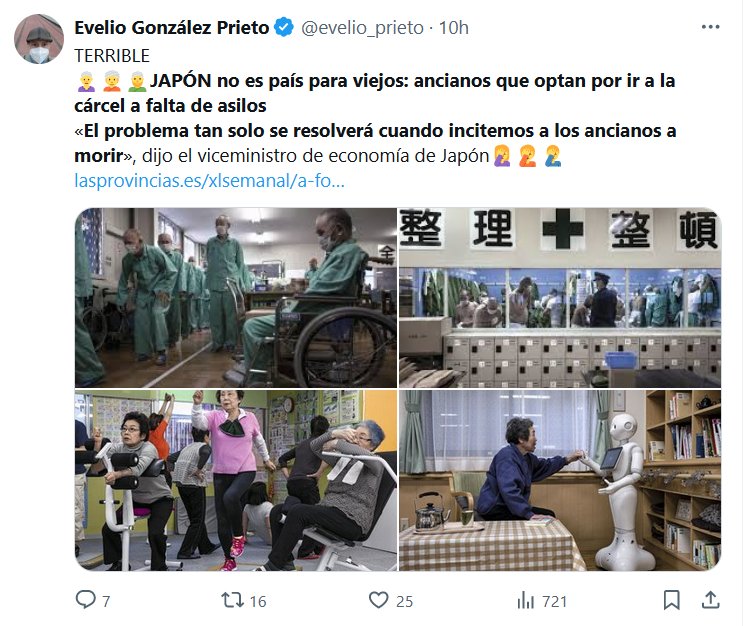The height and width of the screenshot is (626, 748).
Task: Open the wheelchair prison inmates photo
Action: point(236,297)
